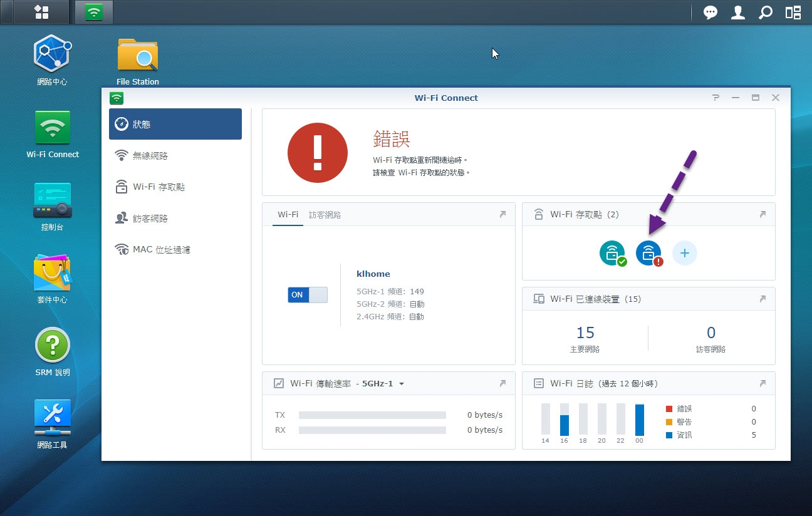Click the Wi-Fi 存取點 (2) panel title
The height and width of the screenshot is (516, 812).
coord(584,214)
